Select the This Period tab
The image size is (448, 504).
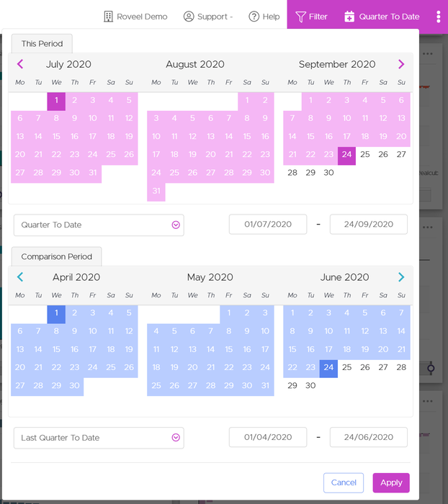[42, 44]
